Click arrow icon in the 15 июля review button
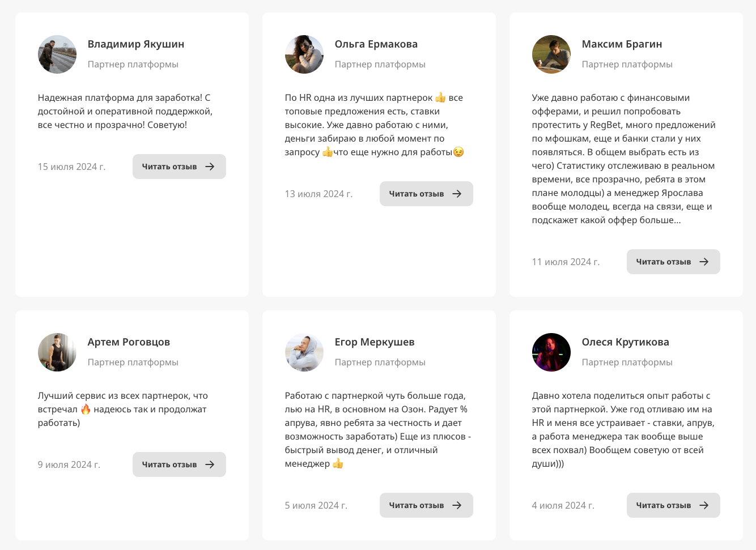Image resolution: width=756 pixels, height=550 pixels. point(210,167)
